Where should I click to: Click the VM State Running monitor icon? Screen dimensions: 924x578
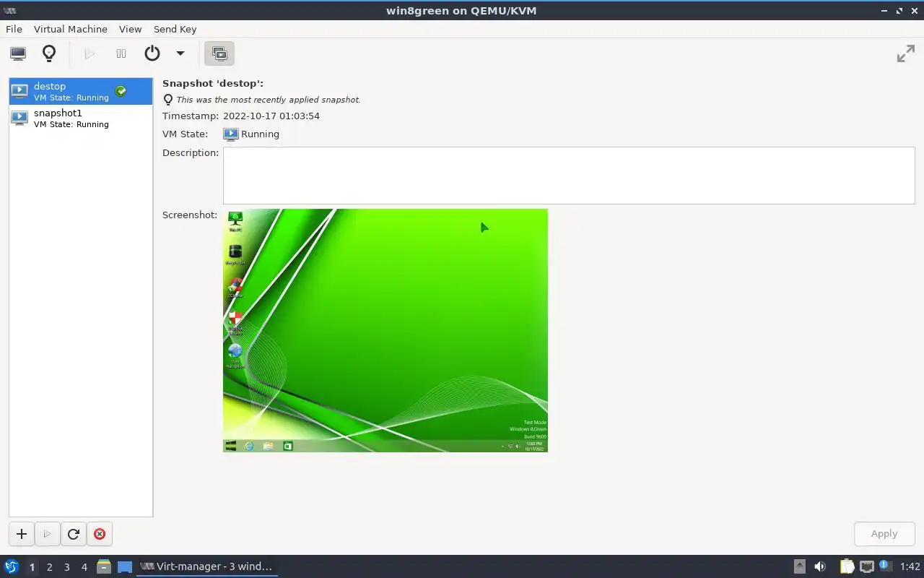[230, 134]
